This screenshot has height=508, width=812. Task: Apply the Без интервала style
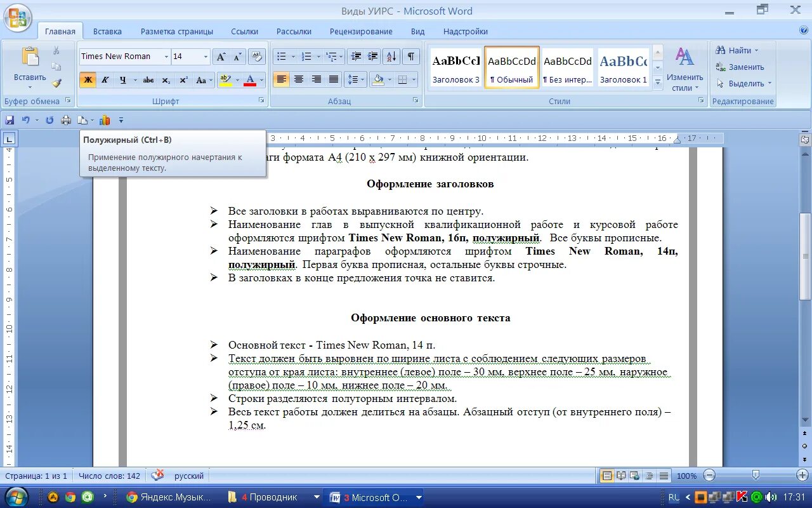point(568,67)
